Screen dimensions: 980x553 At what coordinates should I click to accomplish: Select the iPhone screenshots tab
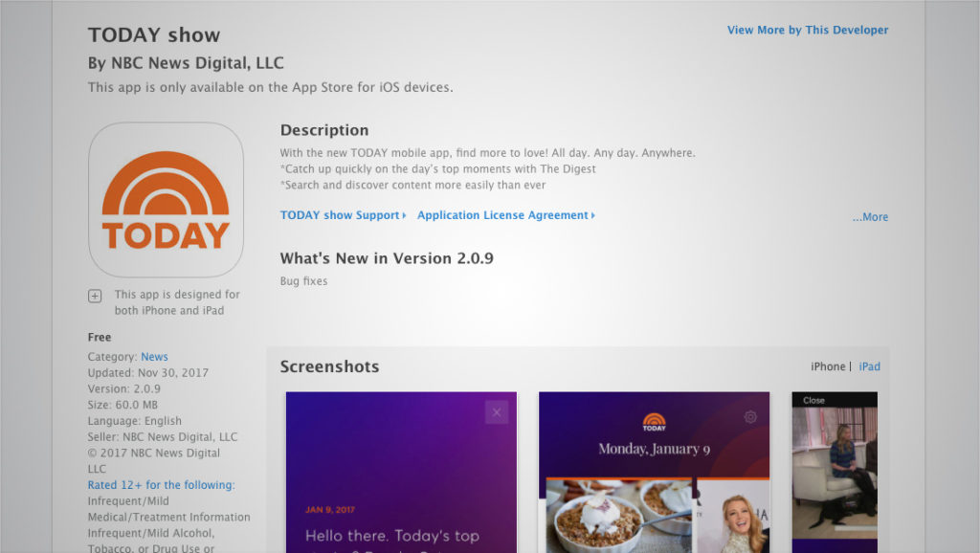click(827, 366)
